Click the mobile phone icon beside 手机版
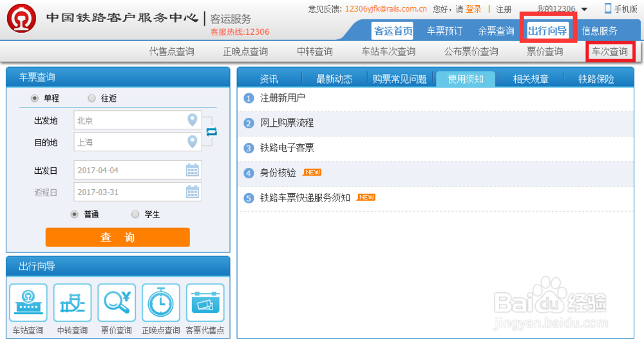 tap(608, 8)
